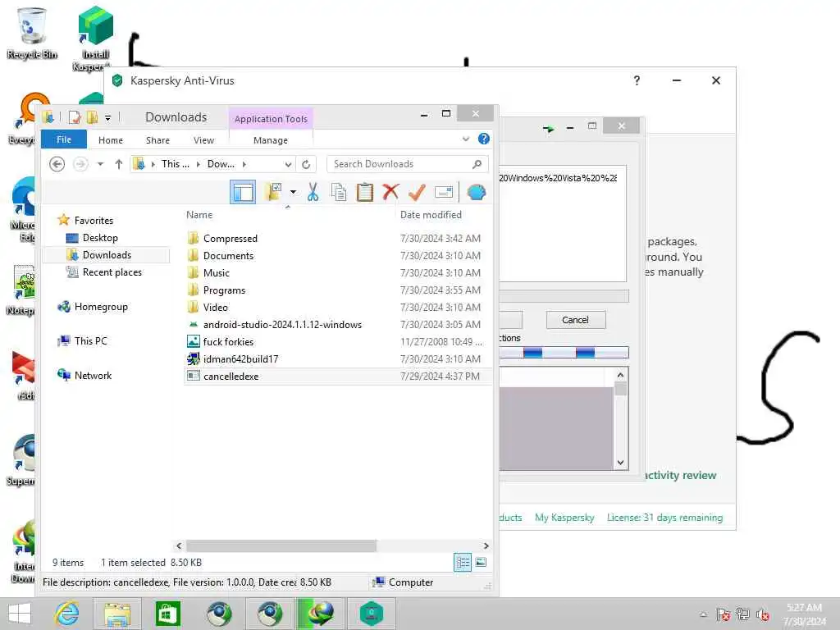The height and width of the screenshot is (630, 840).
Task: Click the Email toolbar icon
Action: point(444,192)
